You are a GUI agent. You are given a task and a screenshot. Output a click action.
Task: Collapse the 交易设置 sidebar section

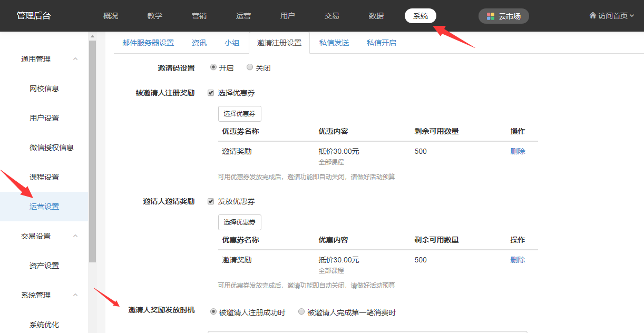75,236
